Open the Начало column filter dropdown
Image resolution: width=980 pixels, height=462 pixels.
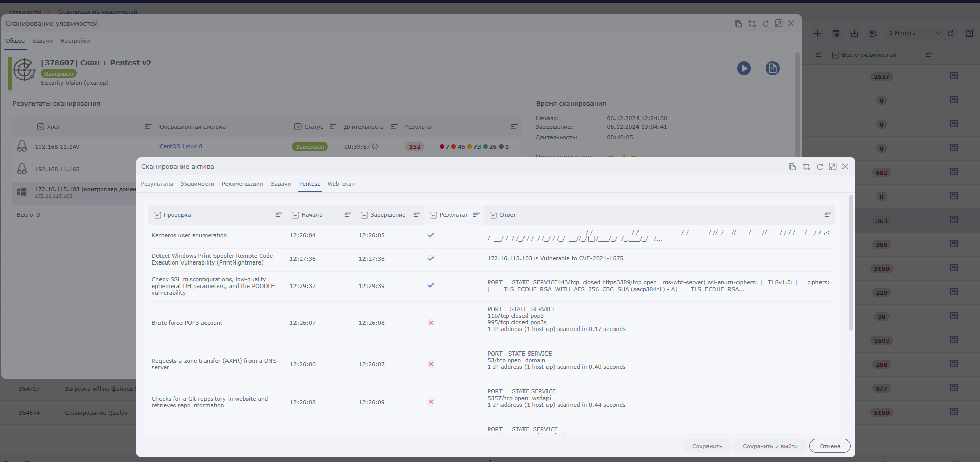[x=295, y=215]
